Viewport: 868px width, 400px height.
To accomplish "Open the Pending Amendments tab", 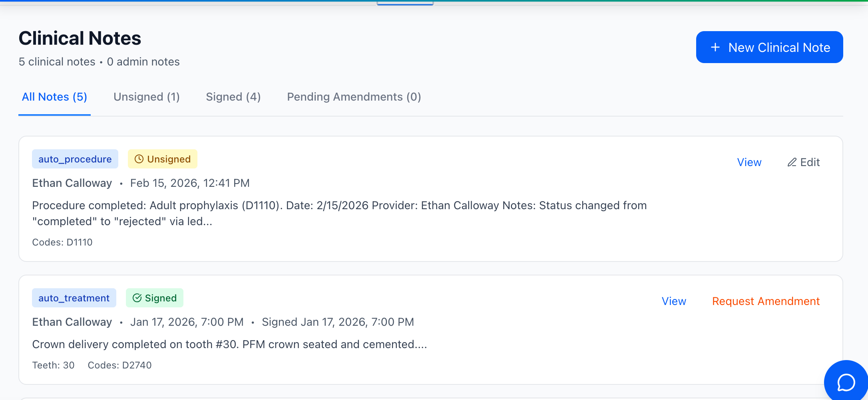I will (x=354, y=97).
